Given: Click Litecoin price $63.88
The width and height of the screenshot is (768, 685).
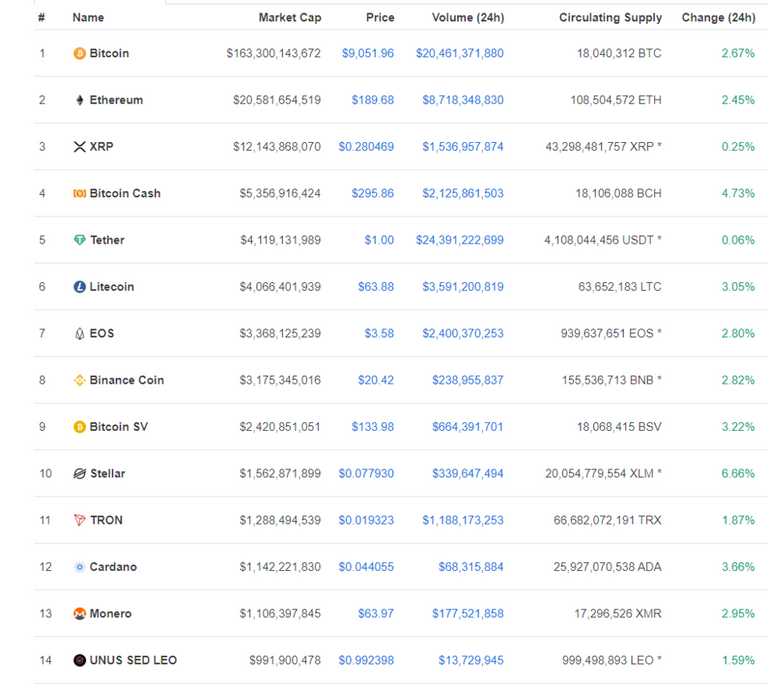Looking at the screenshot, I should [376, 287].
